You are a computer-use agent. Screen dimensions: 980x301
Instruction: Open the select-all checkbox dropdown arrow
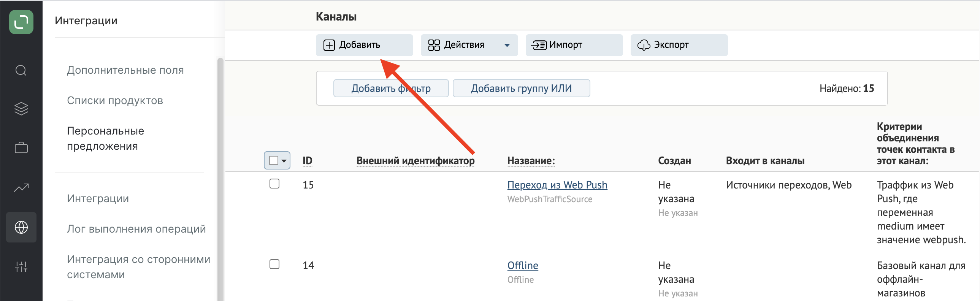point(284,161)
